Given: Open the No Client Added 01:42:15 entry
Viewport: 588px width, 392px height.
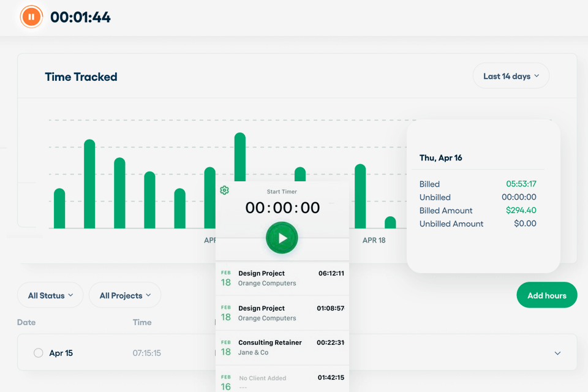Looking at the screenshot, I should [282, 380].
